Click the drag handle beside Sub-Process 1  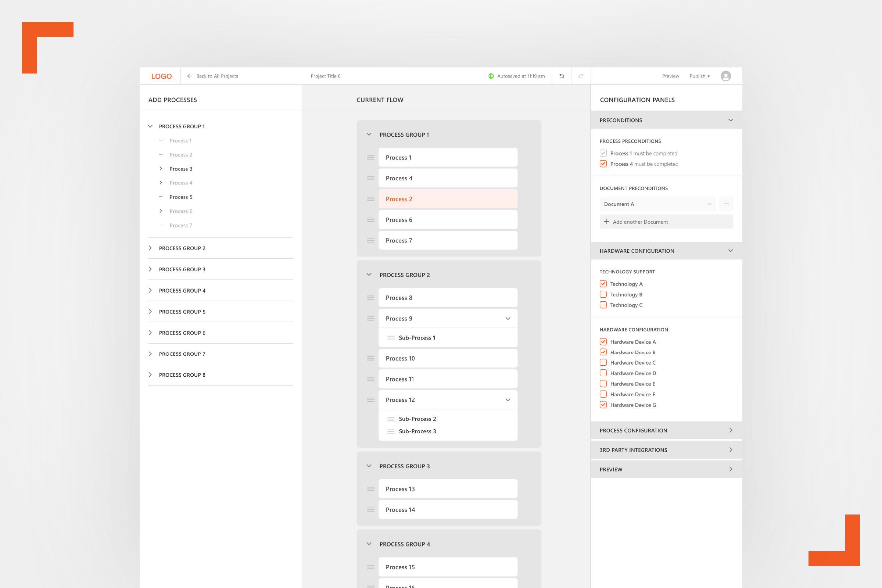391,338
